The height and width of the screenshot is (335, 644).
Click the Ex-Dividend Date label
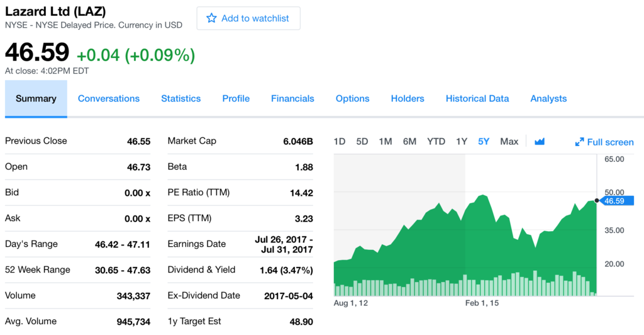click(x=204, y=295)
